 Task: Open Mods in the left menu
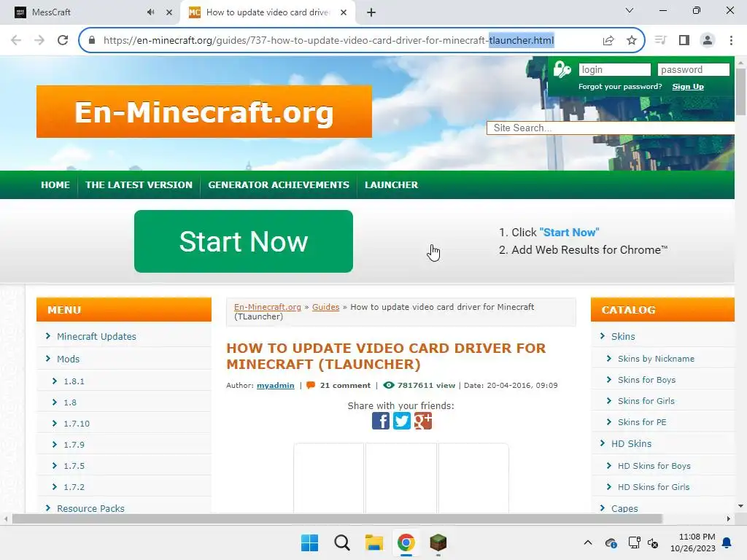pyautogui.click(x=68, y=359)
